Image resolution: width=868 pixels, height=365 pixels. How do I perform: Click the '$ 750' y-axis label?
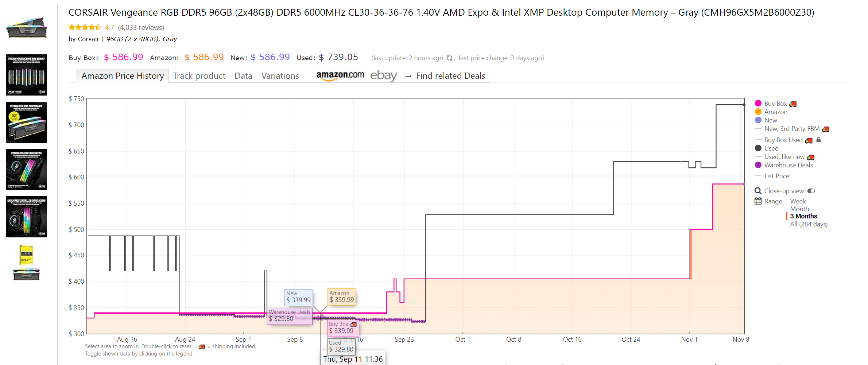76,99
